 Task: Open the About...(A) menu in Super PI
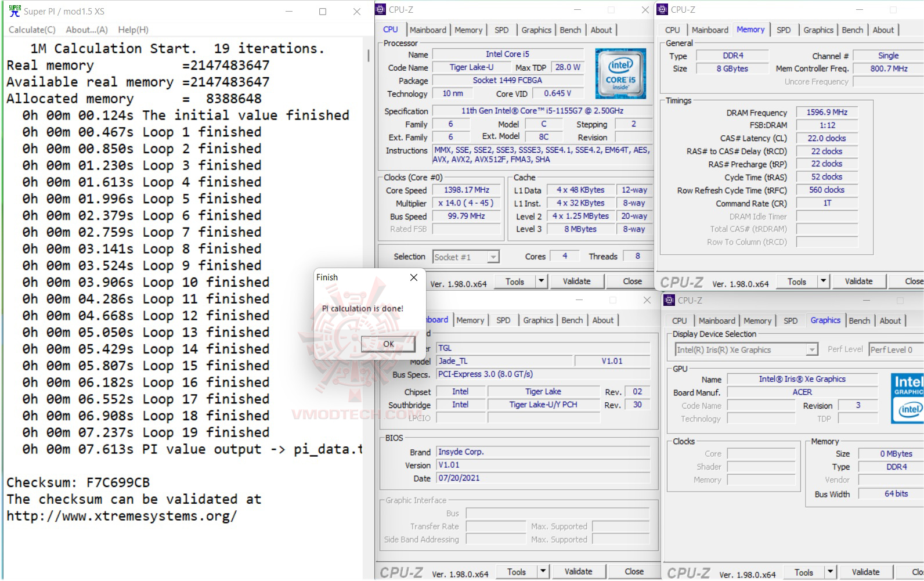click(86, 30)
